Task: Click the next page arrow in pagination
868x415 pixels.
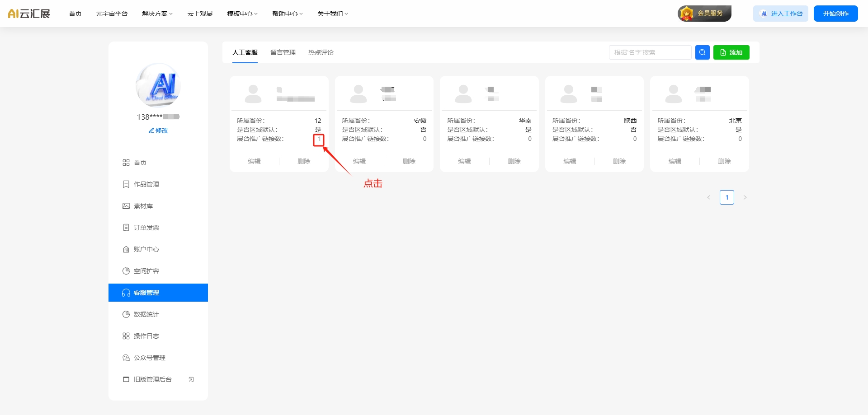Action: click(745, 197)
